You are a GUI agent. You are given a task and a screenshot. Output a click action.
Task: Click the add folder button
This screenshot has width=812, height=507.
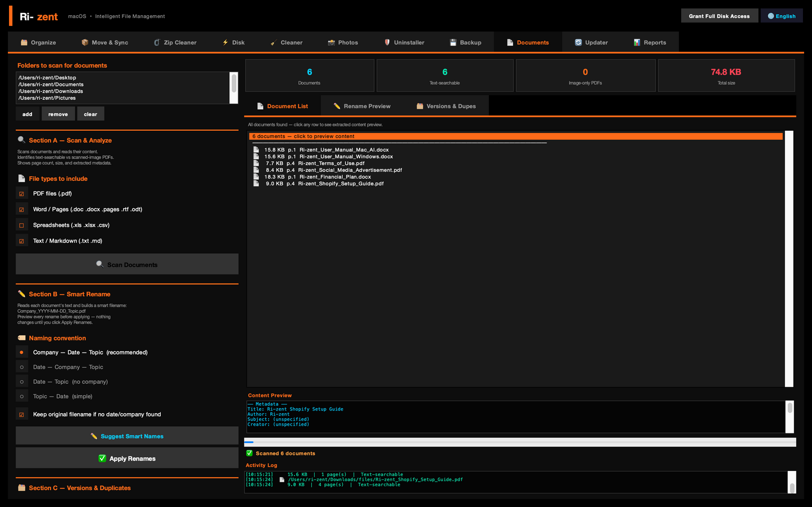click(28, 114)
